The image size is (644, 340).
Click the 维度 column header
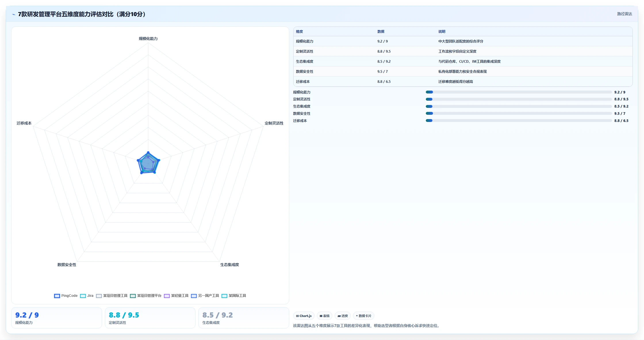[299, 32]
